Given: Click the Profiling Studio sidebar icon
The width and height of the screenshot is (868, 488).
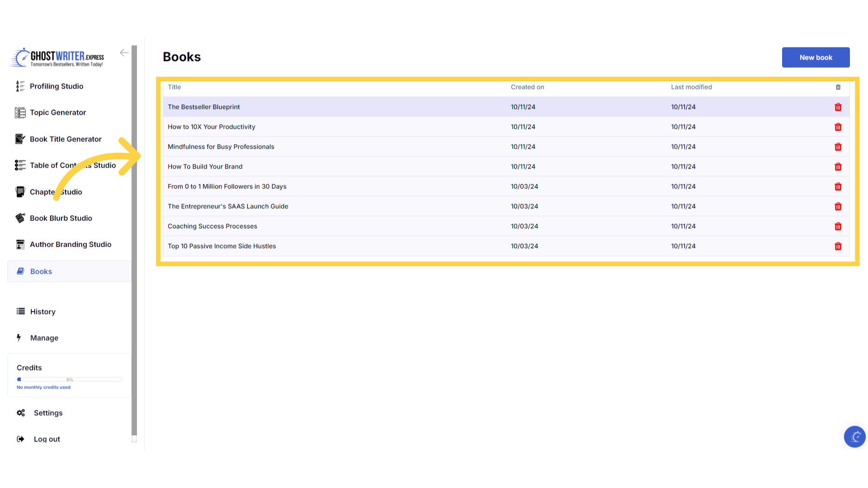Looking at the screenshot, I should coord(20,86).
